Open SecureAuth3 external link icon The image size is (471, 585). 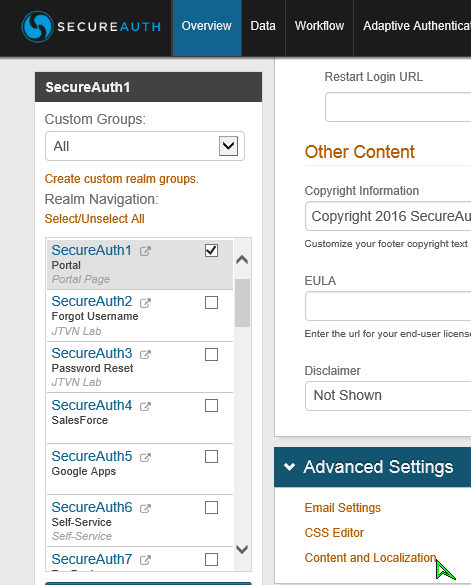click(145, 354)
